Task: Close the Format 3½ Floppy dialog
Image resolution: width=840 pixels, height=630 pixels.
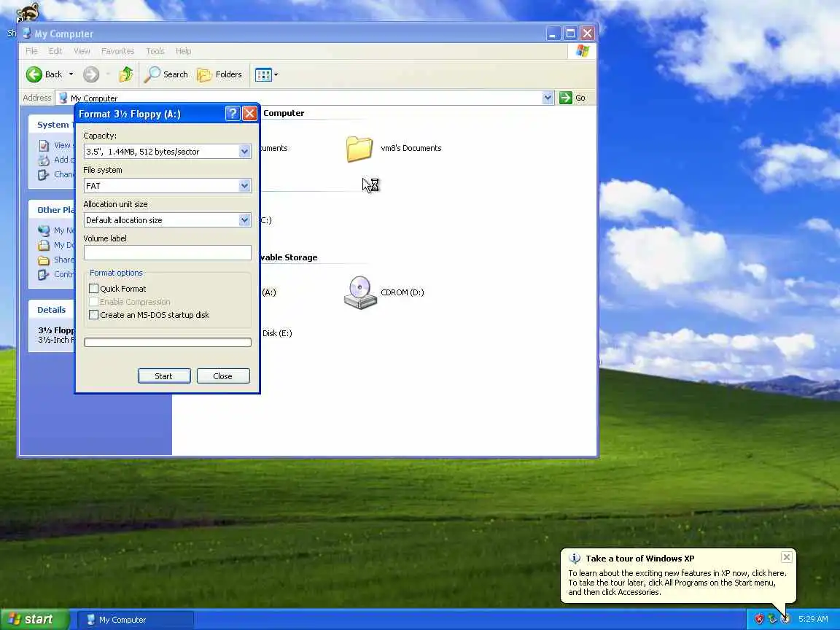Action: pyautogui.click(x=249, y=114)
